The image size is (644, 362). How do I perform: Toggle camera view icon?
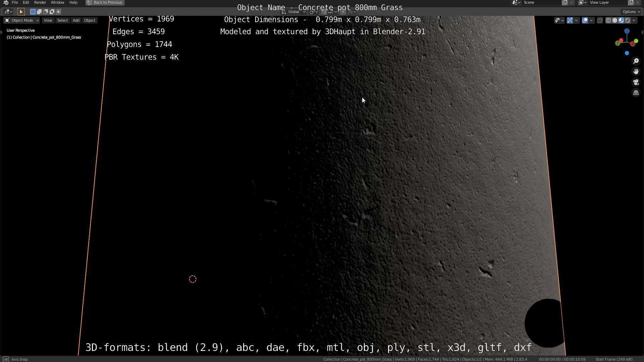point(636,82)
